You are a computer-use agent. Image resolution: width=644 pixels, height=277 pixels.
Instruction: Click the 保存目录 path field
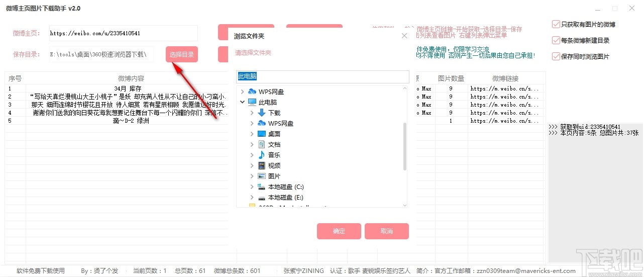[101, 54]
